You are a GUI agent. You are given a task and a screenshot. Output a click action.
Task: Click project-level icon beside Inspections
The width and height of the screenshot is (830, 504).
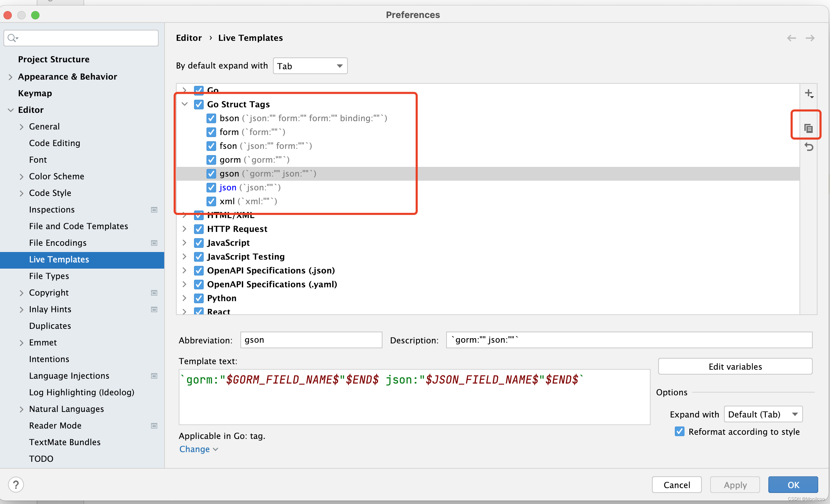(154, 210)
